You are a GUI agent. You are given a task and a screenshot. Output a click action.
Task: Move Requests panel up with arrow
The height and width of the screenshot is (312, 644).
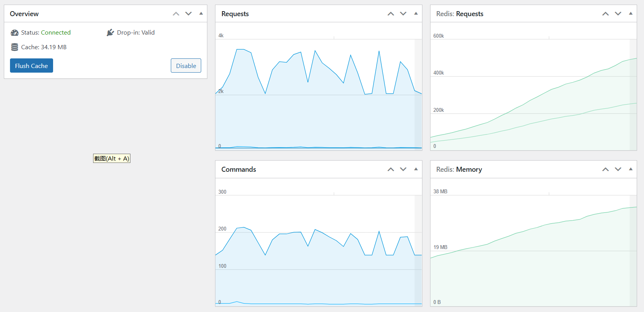click(x=391, y=14)
